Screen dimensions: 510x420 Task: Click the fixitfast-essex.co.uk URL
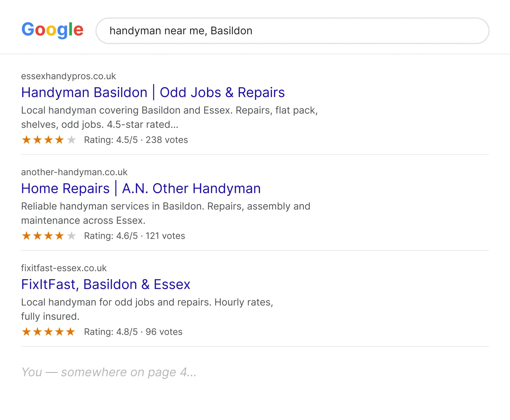pos(64,268)
